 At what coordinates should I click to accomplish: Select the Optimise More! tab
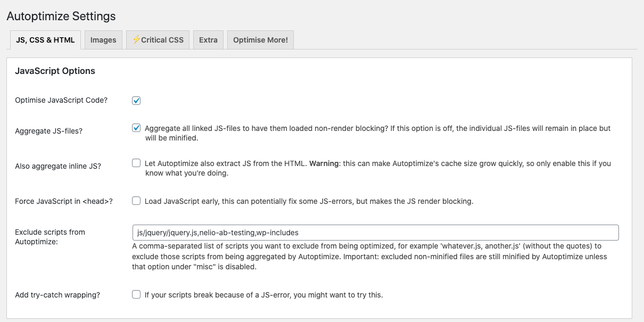(260, 40)
